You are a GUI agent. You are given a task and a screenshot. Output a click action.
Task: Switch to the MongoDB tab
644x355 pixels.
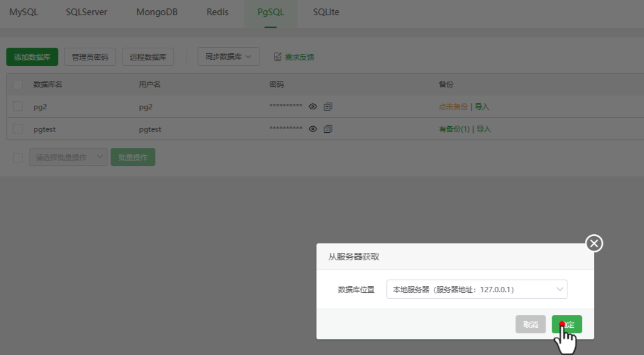tap(157, 12)
